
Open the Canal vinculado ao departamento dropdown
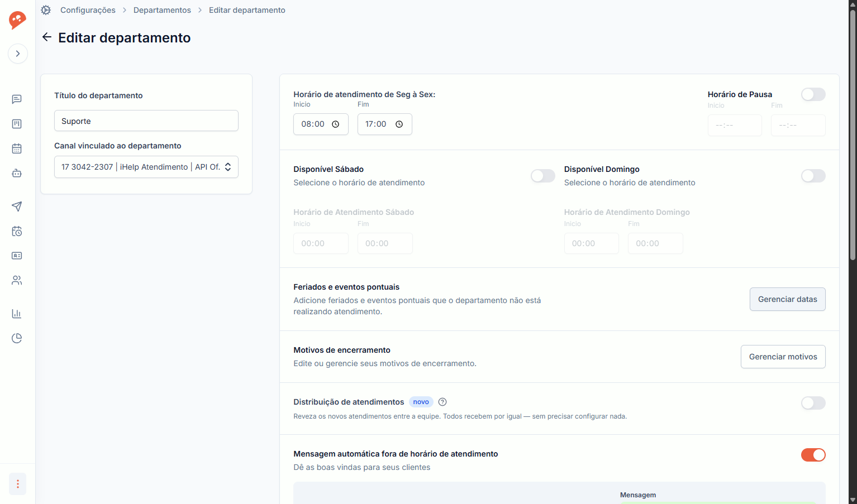[x=146, y=167]
